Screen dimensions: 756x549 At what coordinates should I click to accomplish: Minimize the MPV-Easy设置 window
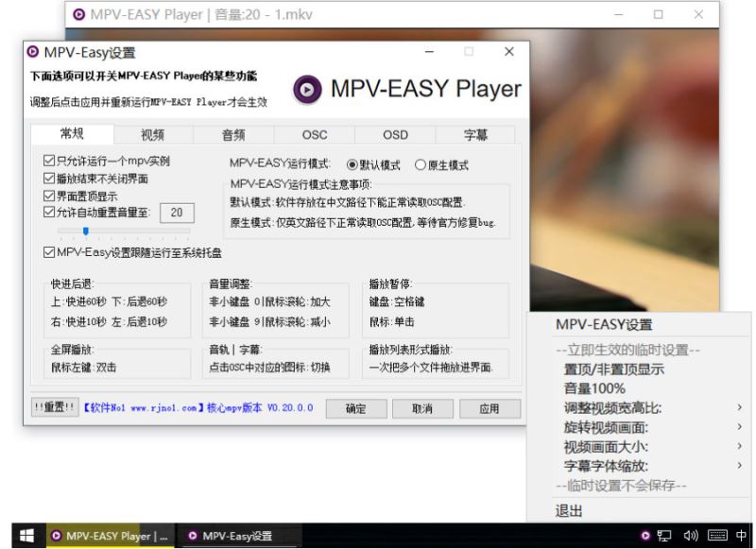pos(430,52)
